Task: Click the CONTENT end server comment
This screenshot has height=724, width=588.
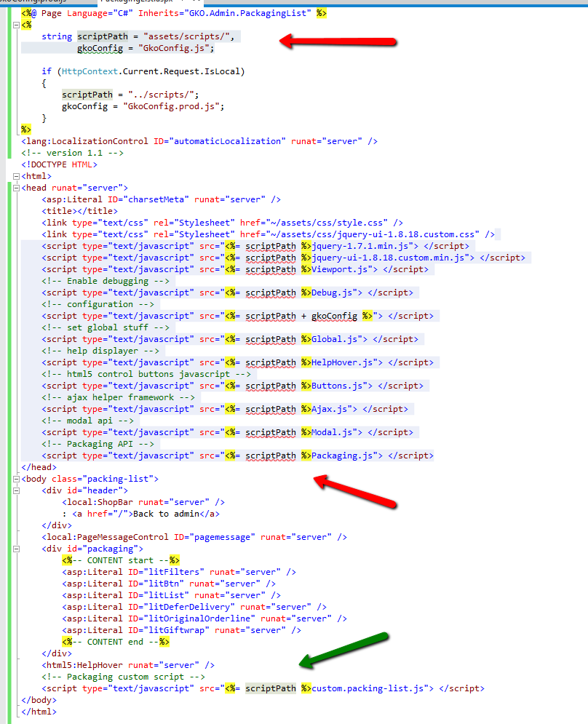Action: point(116,642)
